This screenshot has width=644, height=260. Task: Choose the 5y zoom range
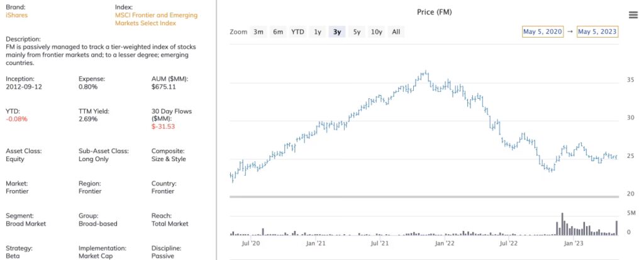(x=357, y=31)
